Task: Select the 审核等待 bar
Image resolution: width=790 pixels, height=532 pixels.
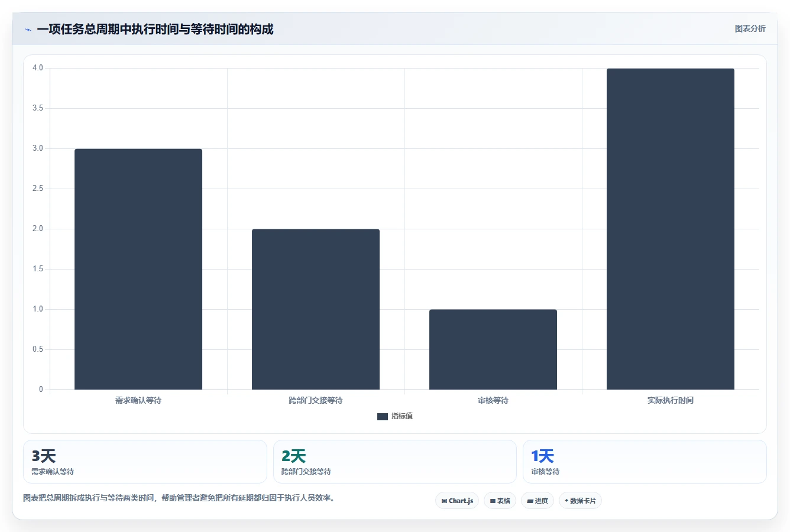Action: [493, 349]
